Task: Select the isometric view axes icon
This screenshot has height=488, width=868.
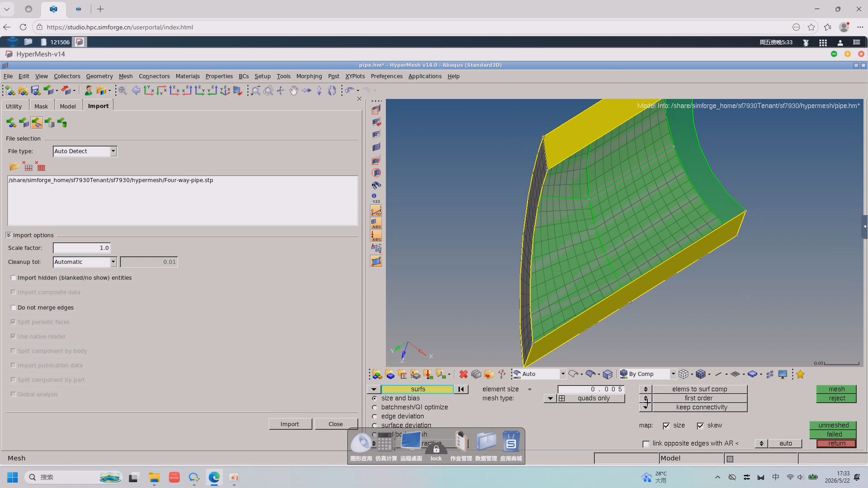Action: pos(225,91)
